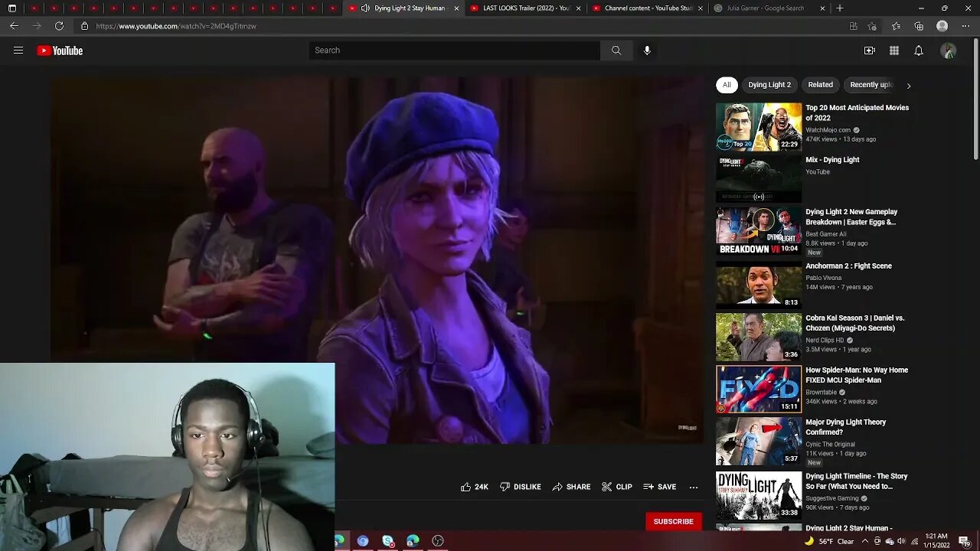Select the Related filter chip
The height and width of the screenshot is (551, 980).
(x=820, y=85)
